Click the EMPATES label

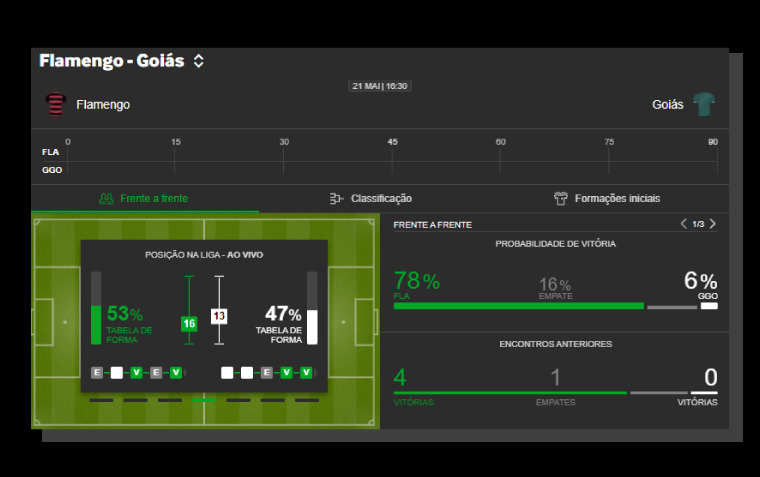point(555,402)
